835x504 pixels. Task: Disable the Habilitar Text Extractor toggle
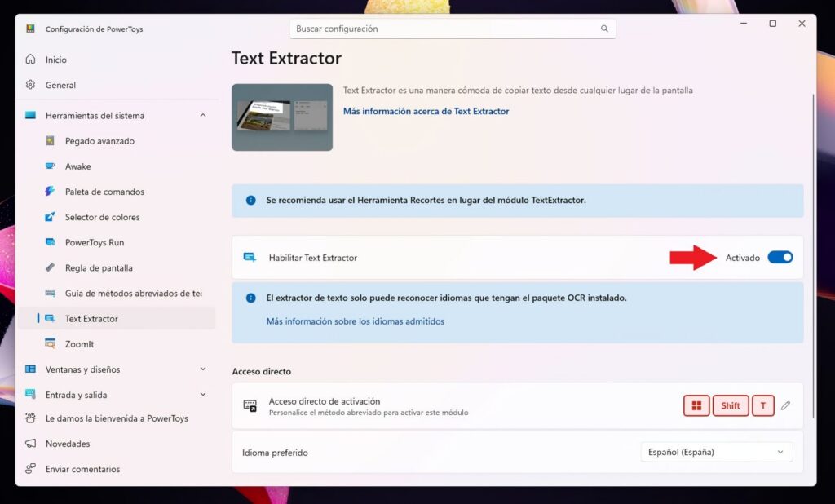[x=780, y=258]
